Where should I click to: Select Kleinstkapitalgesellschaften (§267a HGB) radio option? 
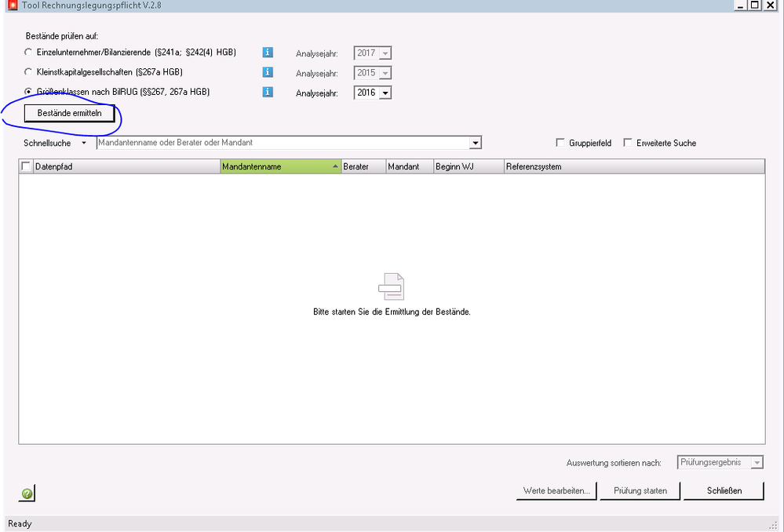tap(28, 72)
